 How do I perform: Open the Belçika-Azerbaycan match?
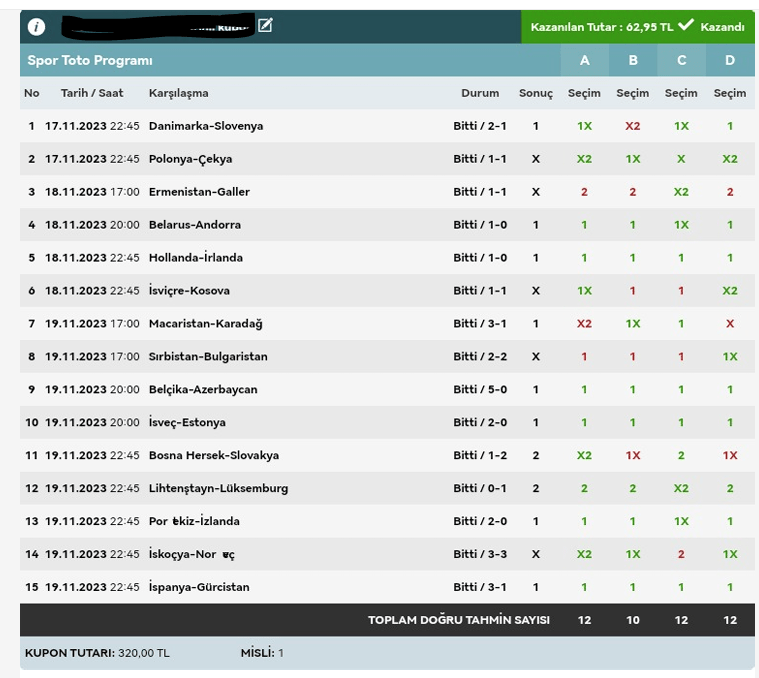click(203, 389)
